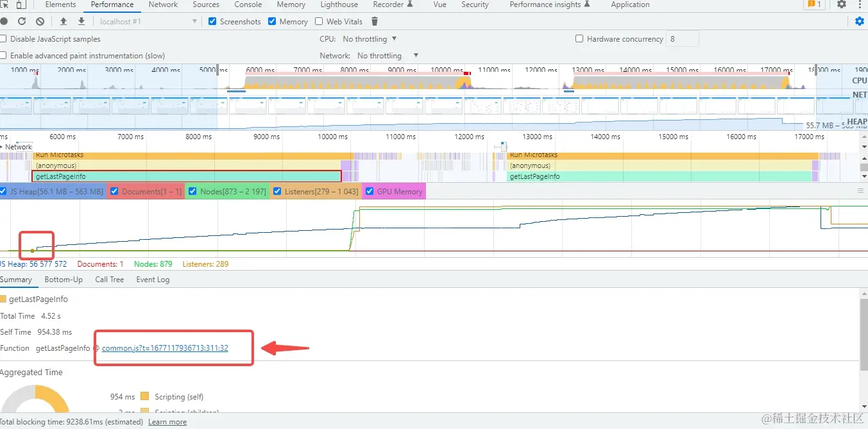Click the save profile download icon
This screenshot has width=868, height=429.
click(81, 21)
